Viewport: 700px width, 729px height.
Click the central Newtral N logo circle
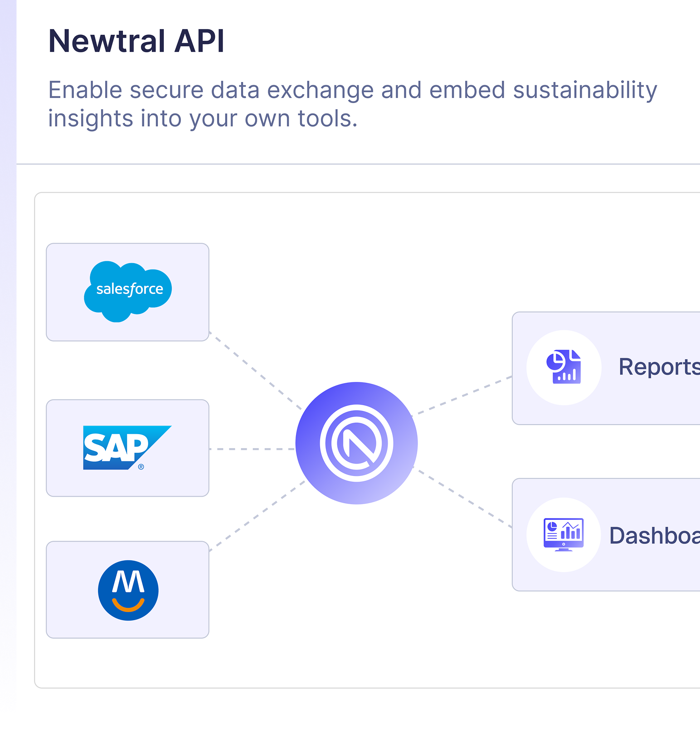tap(356, 443)
